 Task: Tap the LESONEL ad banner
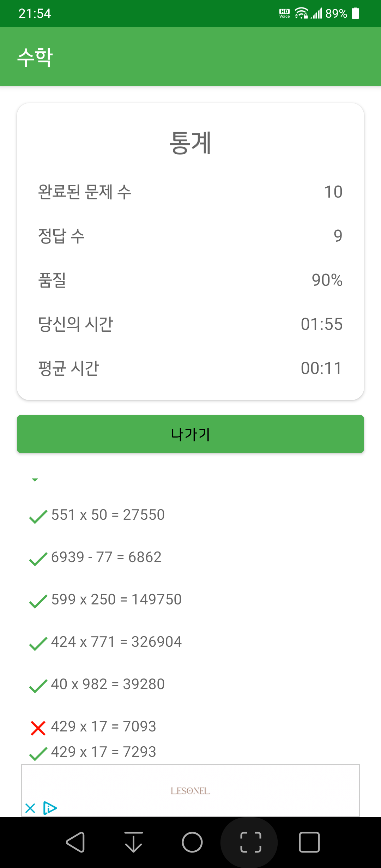point(190,791)
